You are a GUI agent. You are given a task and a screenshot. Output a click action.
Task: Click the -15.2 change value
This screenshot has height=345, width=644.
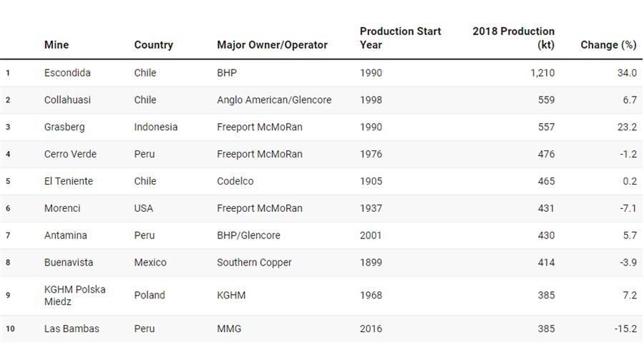click(x=624, y=329)
